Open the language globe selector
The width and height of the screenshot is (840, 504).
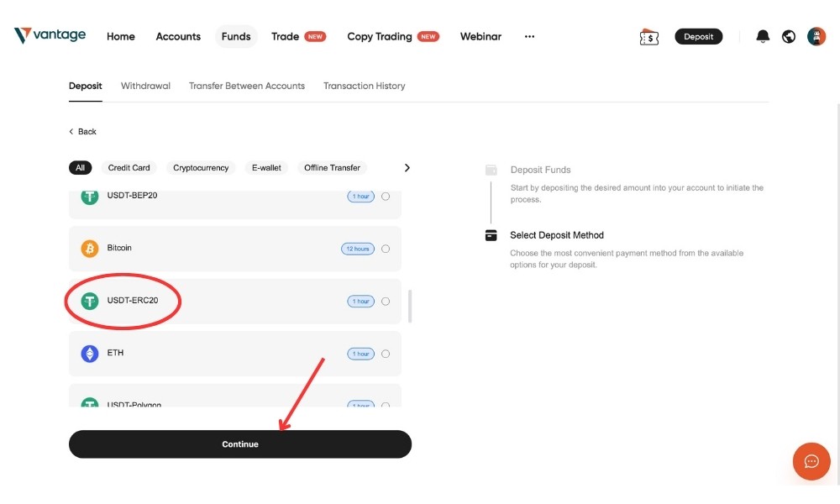click(x=788, y=36)
